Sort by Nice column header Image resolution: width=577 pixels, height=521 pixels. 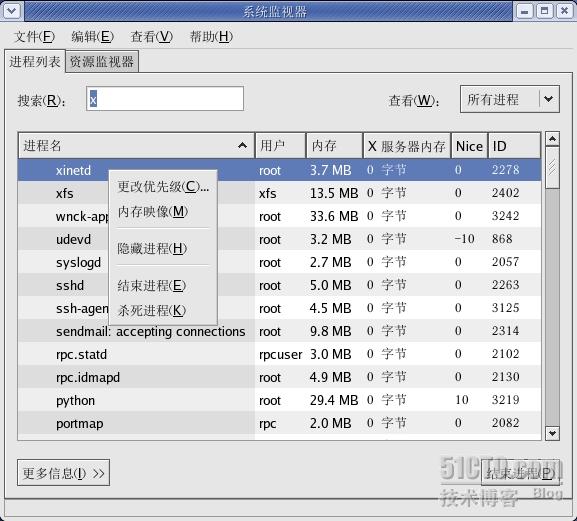point(470,146)
